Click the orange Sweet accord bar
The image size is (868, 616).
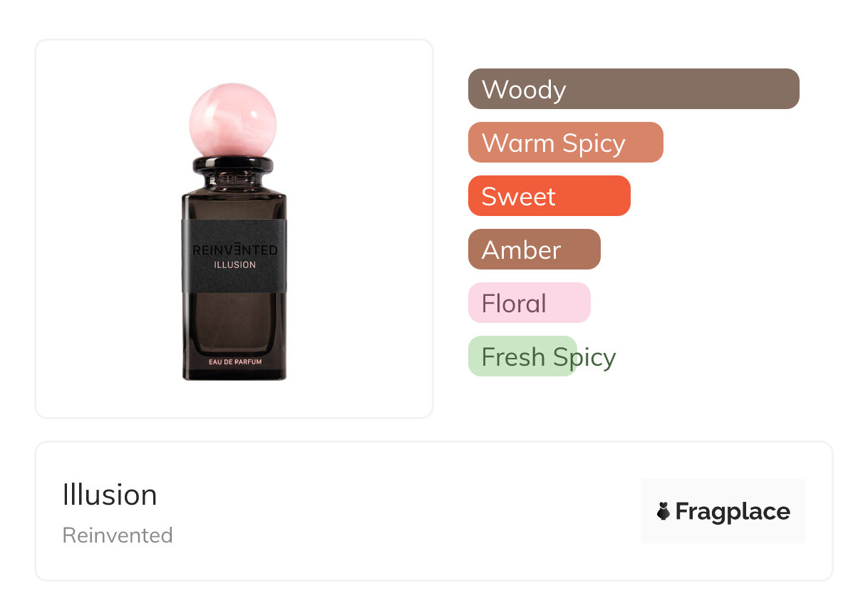[x=549, y=196]
